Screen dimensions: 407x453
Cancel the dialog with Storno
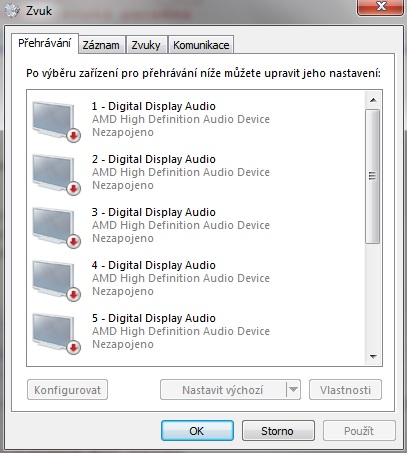(x=278, y=431)
